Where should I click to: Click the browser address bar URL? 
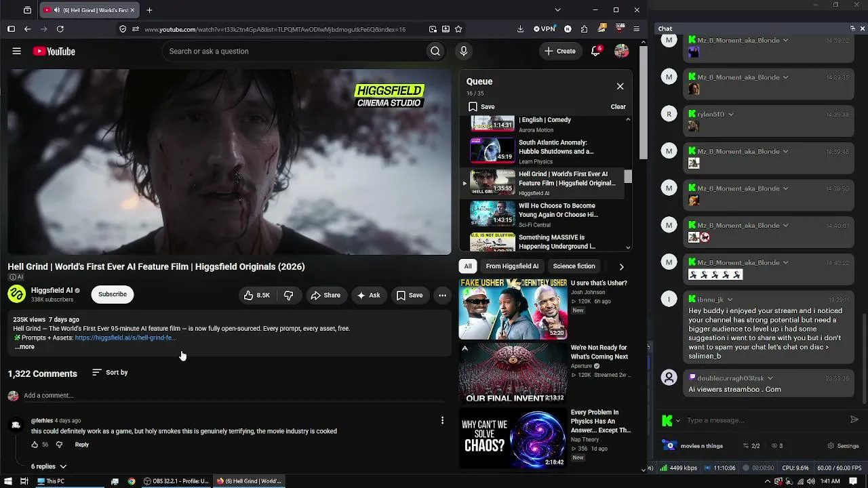tap(275, 29)
